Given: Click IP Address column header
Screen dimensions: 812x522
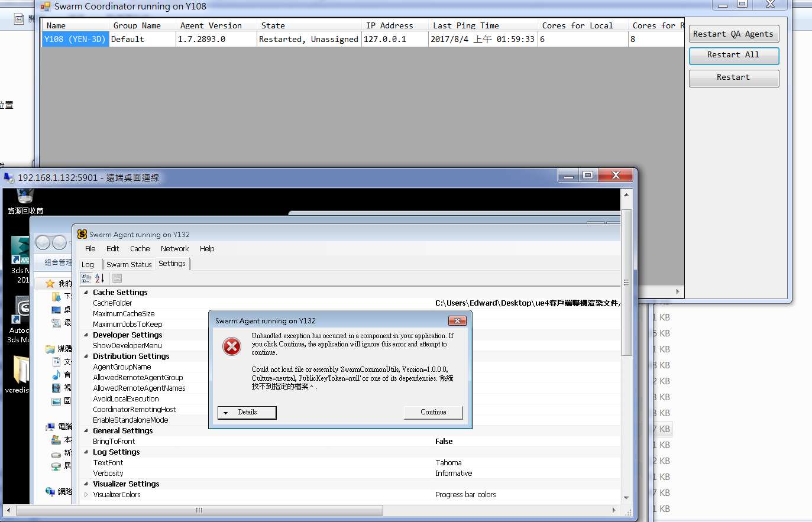Looking at the screenshot, I should click(x=395, y=25).
